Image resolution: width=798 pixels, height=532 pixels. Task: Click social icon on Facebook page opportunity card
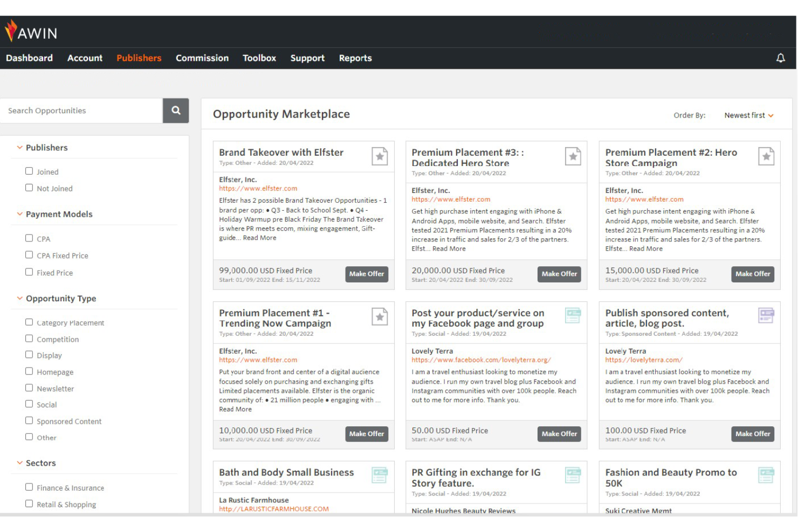[573, 316]
